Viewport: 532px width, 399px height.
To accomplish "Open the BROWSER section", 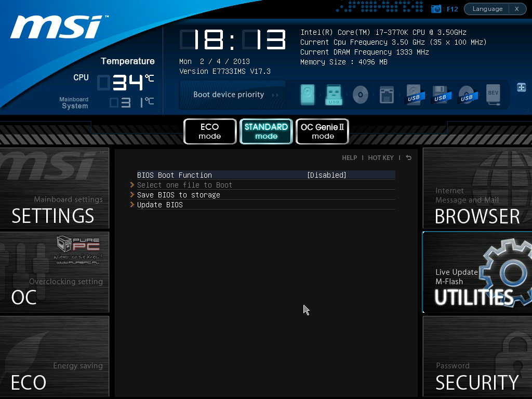I will pyautogui.click(x=477, y=188).
